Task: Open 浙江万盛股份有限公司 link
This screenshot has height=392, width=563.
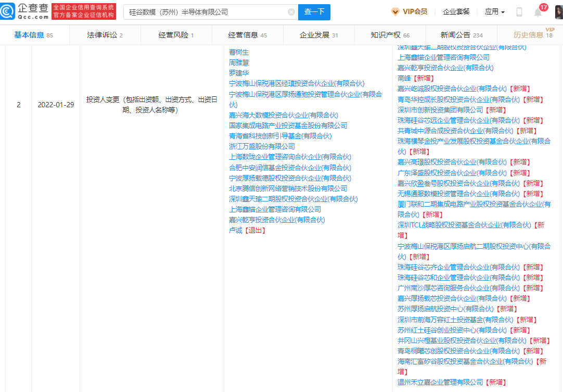Action: [262, 147]
